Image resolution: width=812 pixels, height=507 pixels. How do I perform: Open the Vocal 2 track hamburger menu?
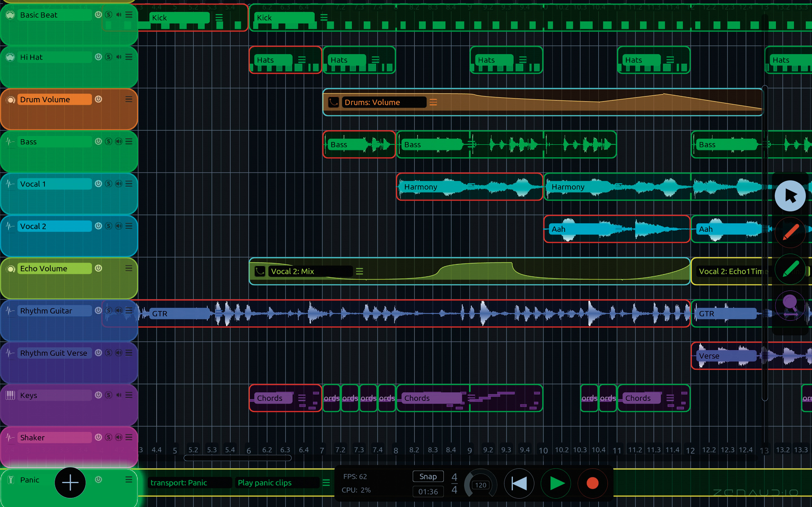pos(129,226)
